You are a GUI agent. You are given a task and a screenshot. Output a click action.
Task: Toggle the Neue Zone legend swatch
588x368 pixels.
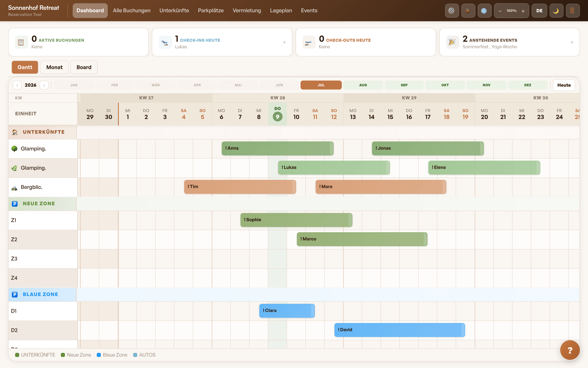63,355
